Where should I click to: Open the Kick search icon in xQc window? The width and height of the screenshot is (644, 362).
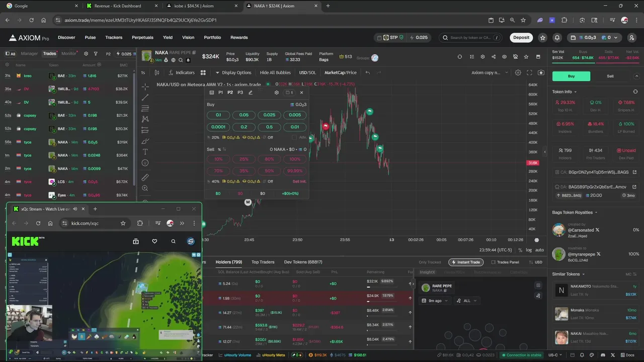[x=173, y=241]
